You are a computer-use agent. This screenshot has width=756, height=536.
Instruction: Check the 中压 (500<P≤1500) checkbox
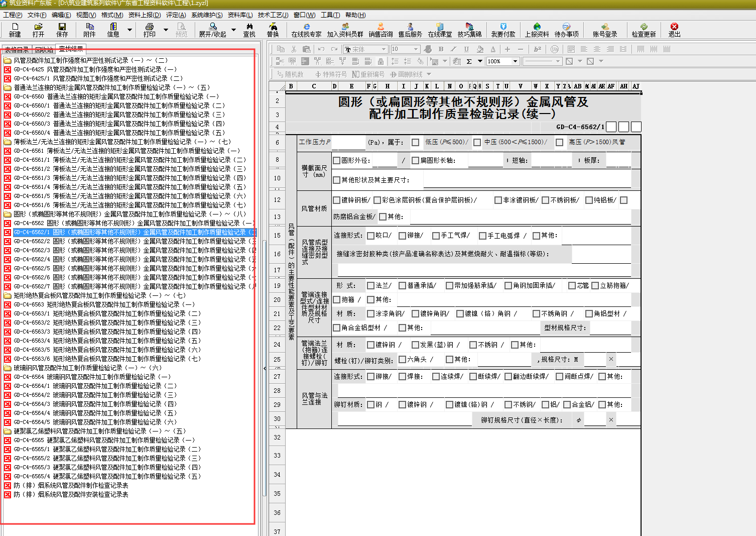[x=477, y=142]
